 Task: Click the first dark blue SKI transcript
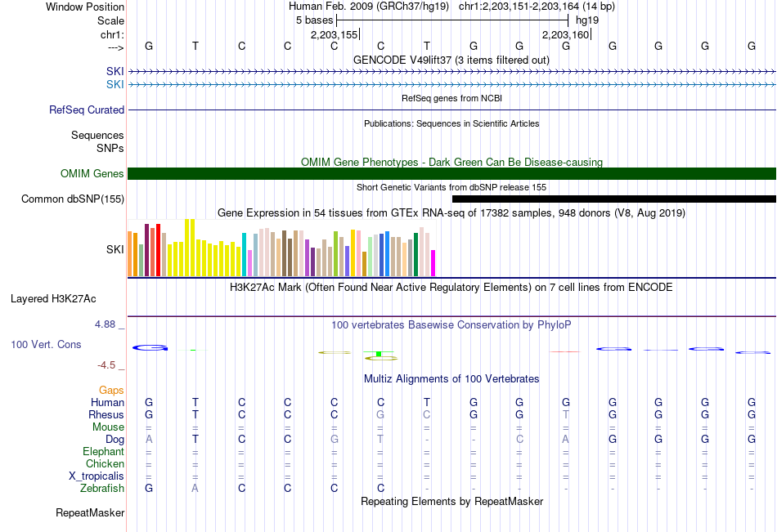(452, 72)
